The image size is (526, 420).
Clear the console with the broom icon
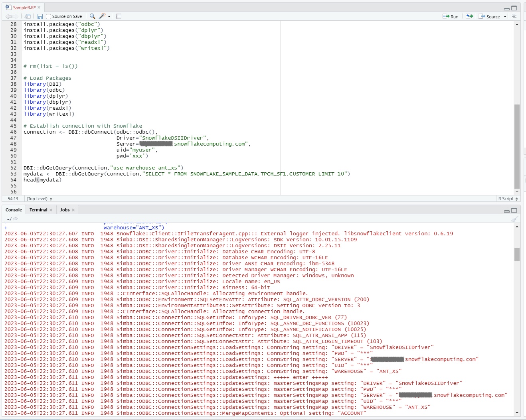coord(514,219)
